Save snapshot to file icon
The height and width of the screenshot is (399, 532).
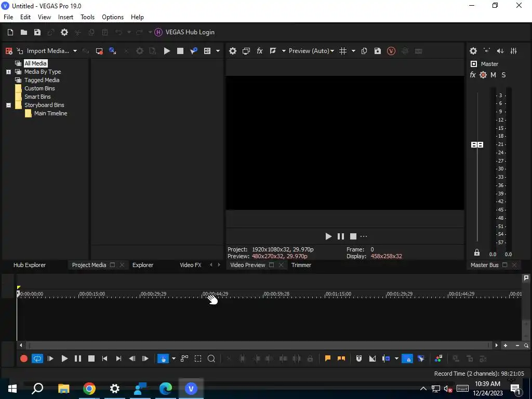(x=378, y=51)
